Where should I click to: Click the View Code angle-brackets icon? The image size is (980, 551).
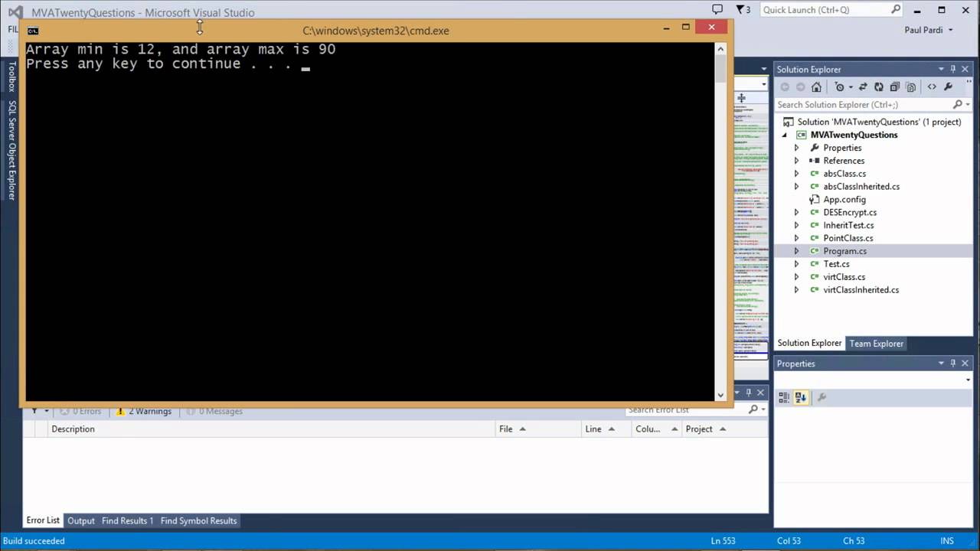click(x=932, y=87)
